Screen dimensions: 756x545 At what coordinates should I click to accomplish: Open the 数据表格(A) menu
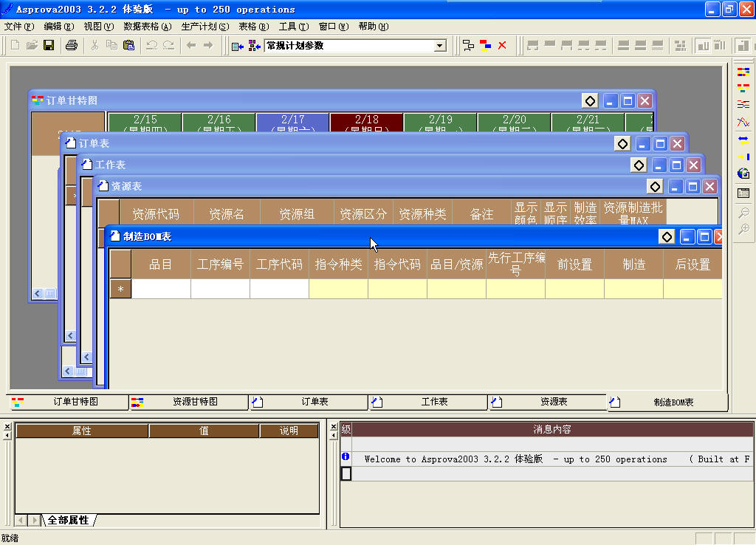[148, 27]
